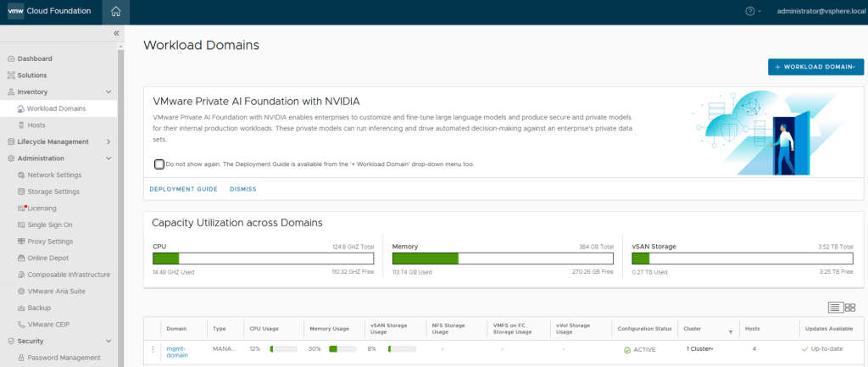Collapse sidebar with double chevron icon
This screenshot has width=868, height=367.
pyautogui.click(x=116, y=33)
